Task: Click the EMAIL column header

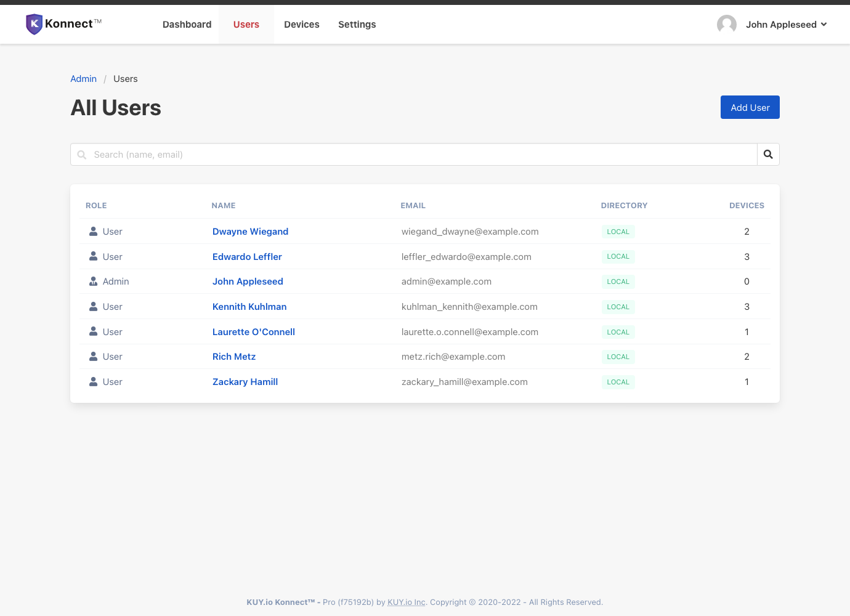Action: point(413,206)
